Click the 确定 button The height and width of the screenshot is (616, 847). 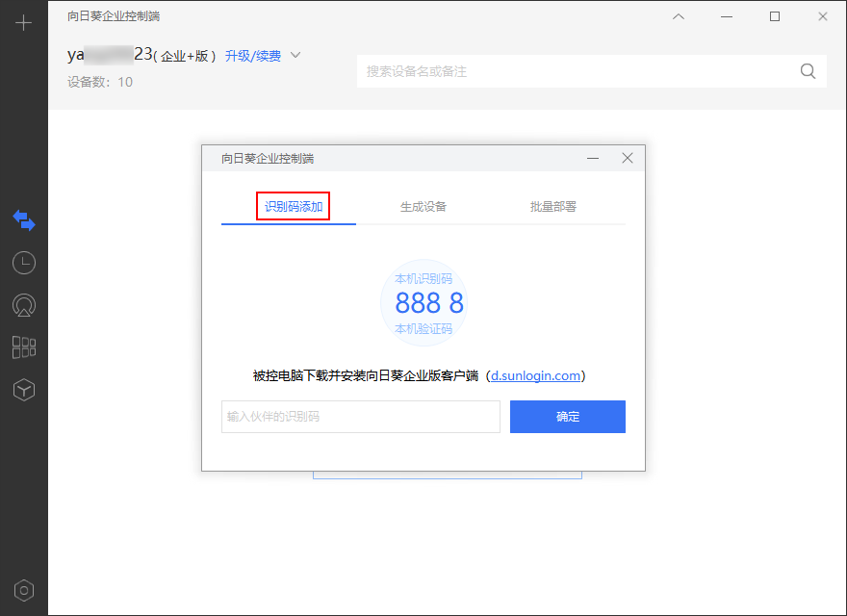point(568,417)
